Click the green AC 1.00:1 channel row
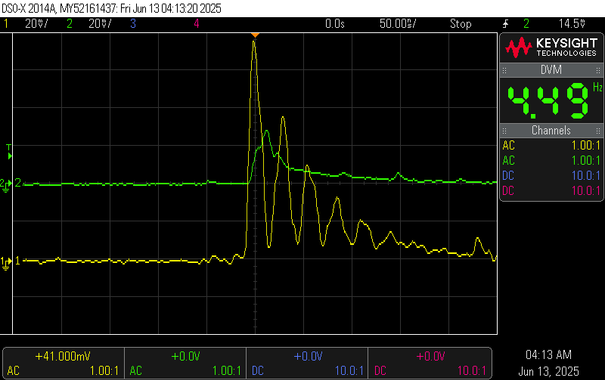 pos(551,160)
